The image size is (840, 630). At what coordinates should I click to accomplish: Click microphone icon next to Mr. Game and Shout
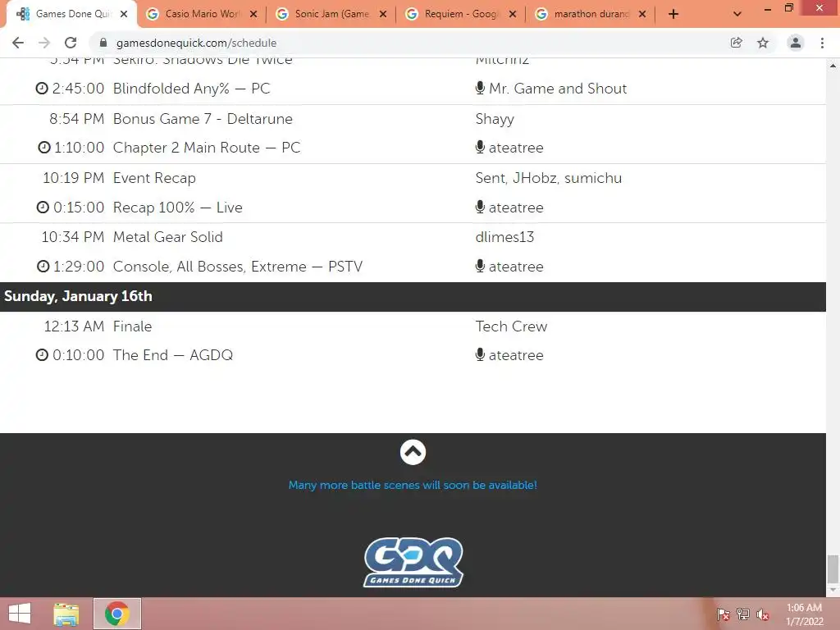tap(480, 88)
